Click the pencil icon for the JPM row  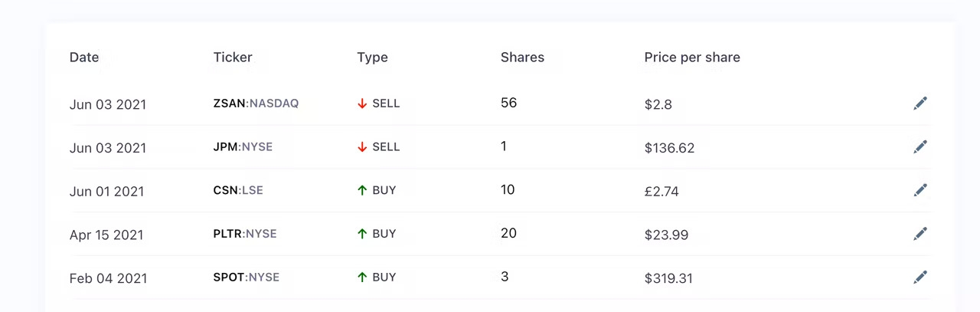coord(920,146)
